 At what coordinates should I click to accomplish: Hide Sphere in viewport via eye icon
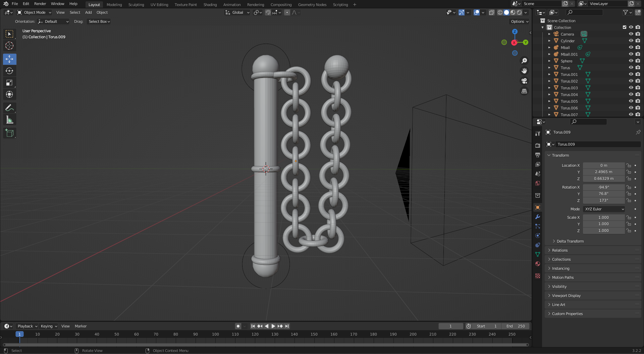[631, 61]
